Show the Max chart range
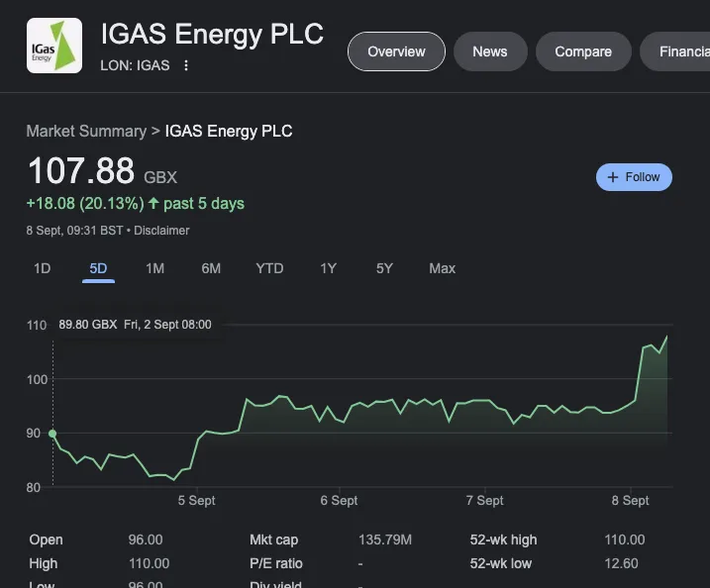The width and height of the screenshot is (710, 588). pos(442,268)
